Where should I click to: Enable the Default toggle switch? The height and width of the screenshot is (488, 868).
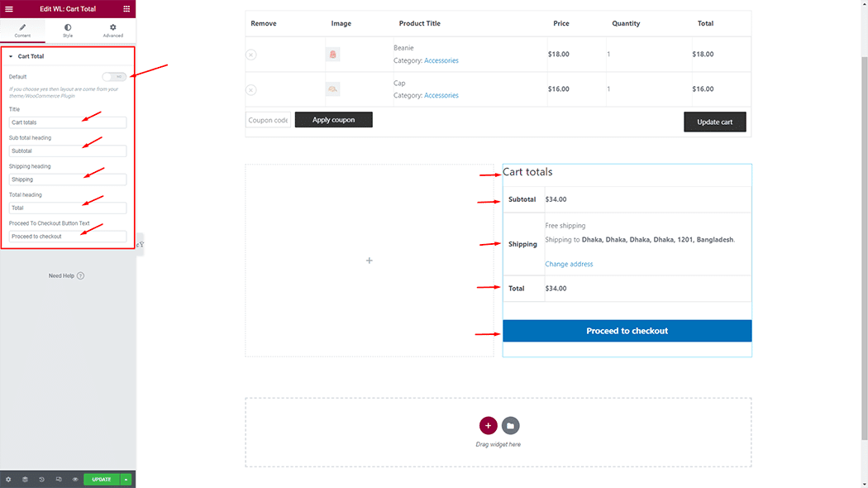click(114, 75)
